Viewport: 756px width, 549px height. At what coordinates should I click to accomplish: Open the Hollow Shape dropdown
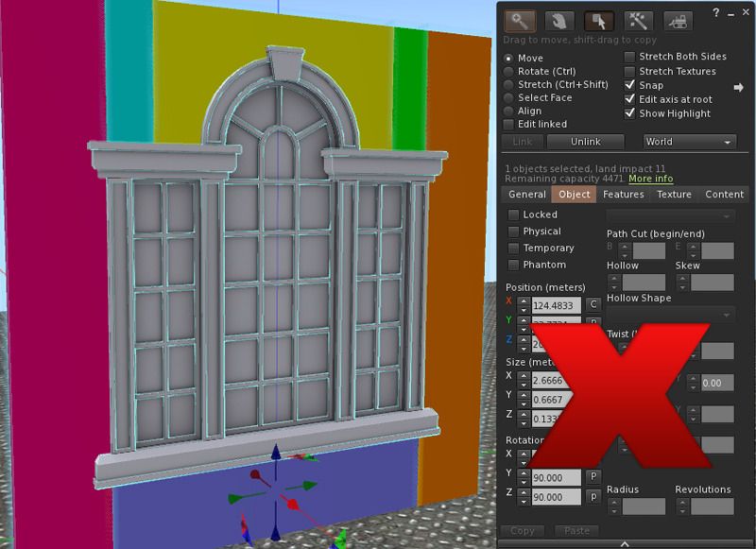click(x=671, y=315)
